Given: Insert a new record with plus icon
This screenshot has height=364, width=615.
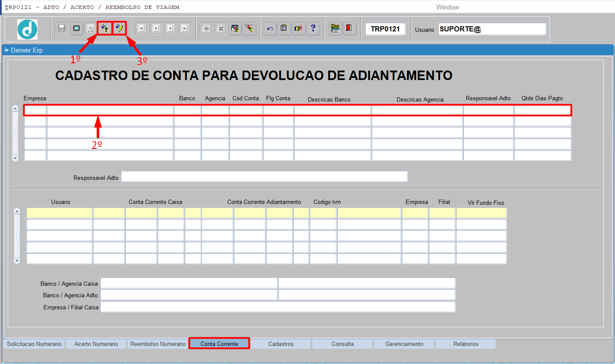Looking at the screenshot, I should click(x=206, y=28).
